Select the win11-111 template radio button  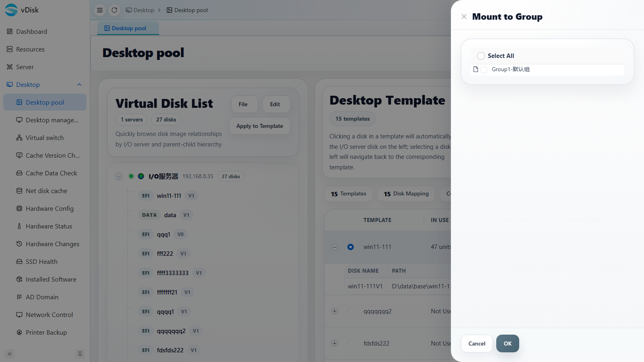tap(351, 247)
